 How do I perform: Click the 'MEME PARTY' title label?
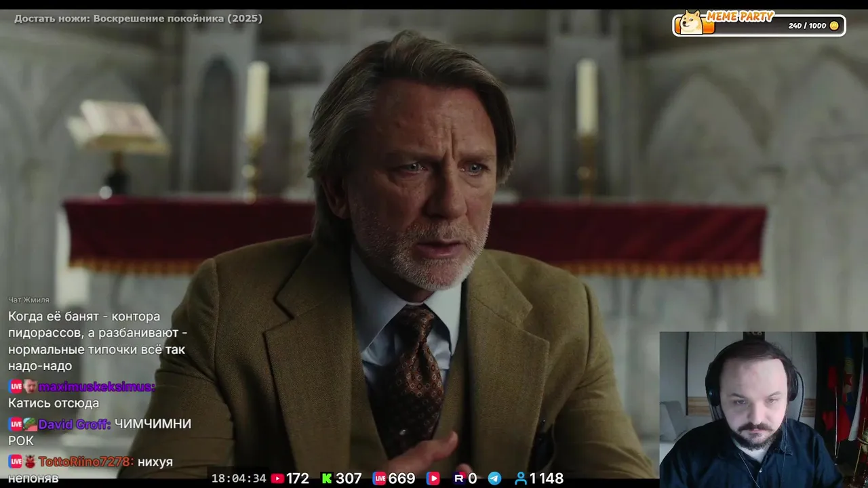[740, 16]
